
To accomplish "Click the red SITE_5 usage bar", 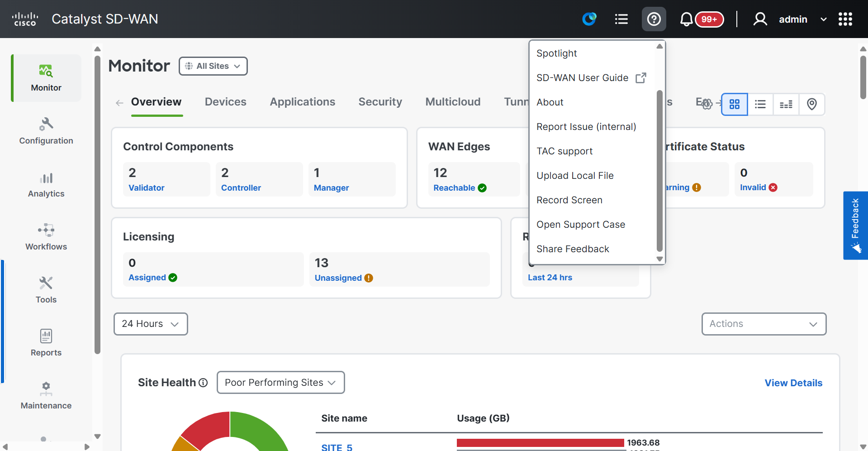I will (540, 443).
